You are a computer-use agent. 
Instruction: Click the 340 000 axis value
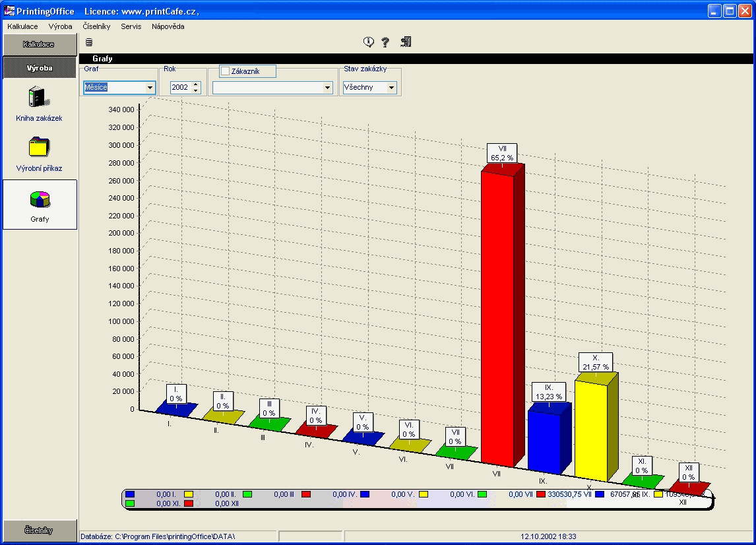(121, 110)
